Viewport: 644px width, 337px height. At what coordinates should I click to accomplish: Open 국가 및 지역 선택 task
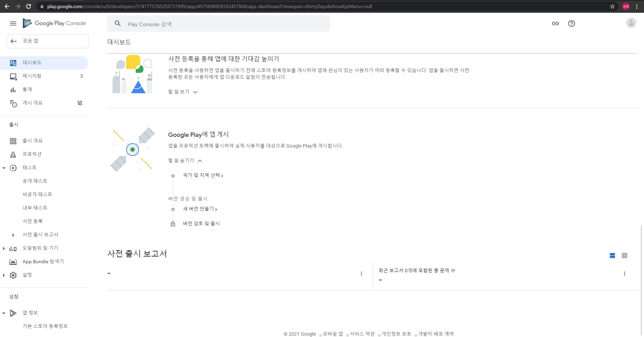point(203,175)
